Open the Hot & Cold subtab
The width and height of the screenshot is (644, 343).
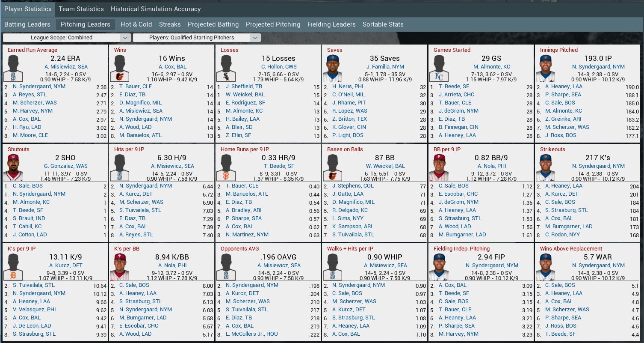coord(136,24)
